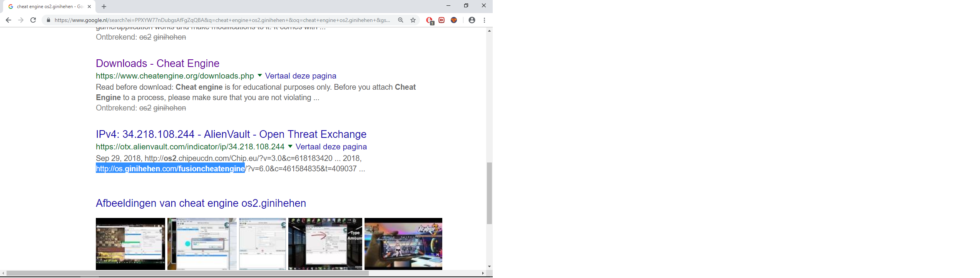Bookmark this page with the star icon
The height and width of the screenshot is (278, 980).
[413, 20]
